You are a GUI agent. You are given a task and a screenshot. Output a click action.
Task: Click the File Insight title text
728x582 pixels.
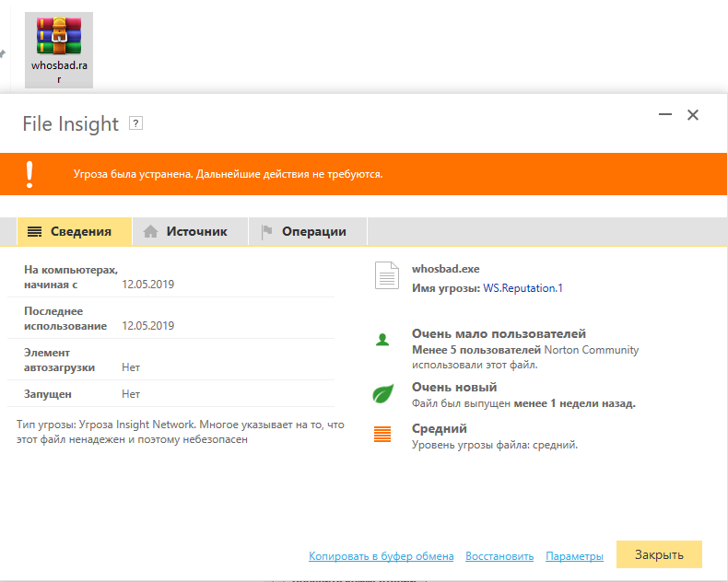(x=71, y=124)
